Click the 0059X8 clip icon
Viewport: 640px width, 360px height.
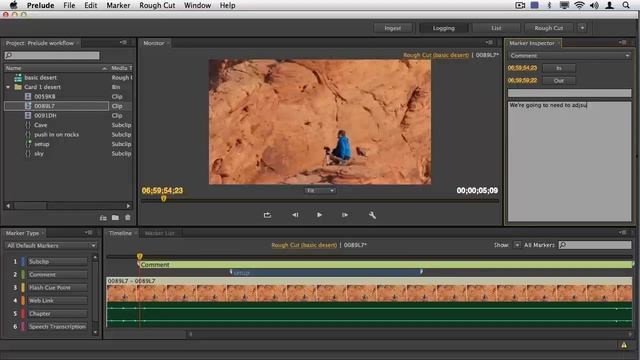click(28, 96)
